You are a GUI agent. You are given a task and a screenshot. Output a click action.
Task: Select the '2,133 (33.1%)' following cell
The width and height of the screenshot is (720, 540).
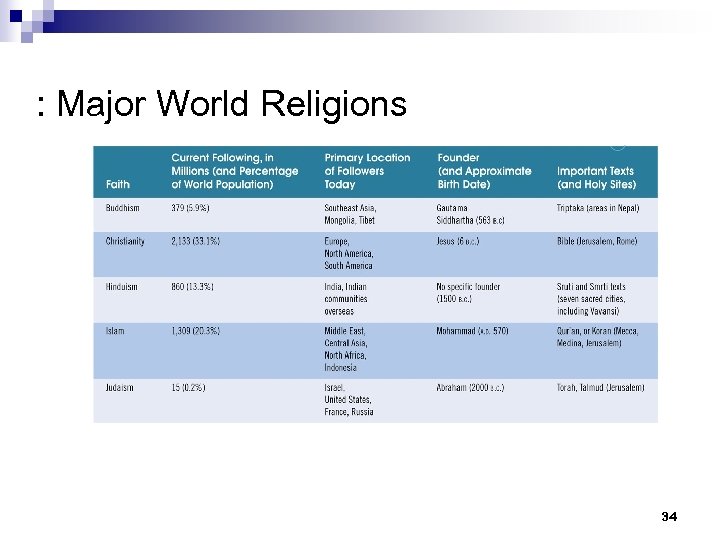point(196,242)
